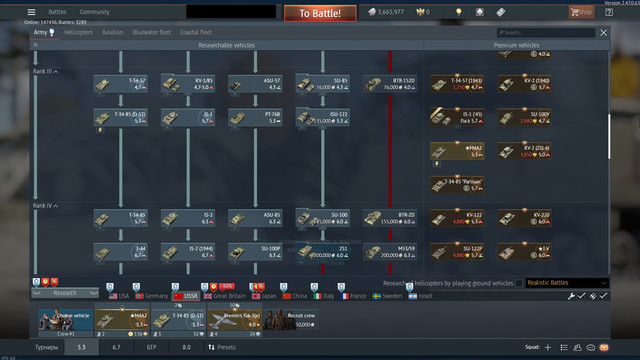The image size is (640, 360).
Task: Click the To Battle! button
Action: point(320,13)
